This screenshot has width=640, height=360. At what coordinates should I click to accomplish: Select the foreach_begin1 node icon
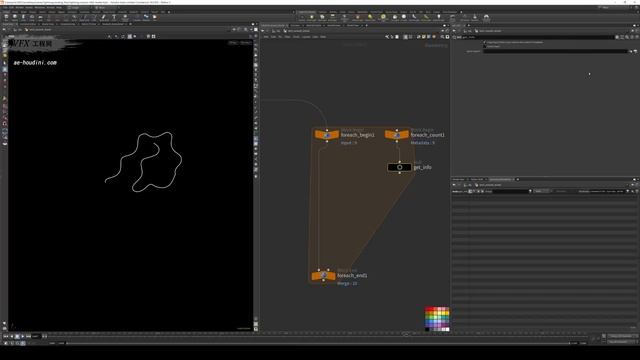(x=327, y=135)
